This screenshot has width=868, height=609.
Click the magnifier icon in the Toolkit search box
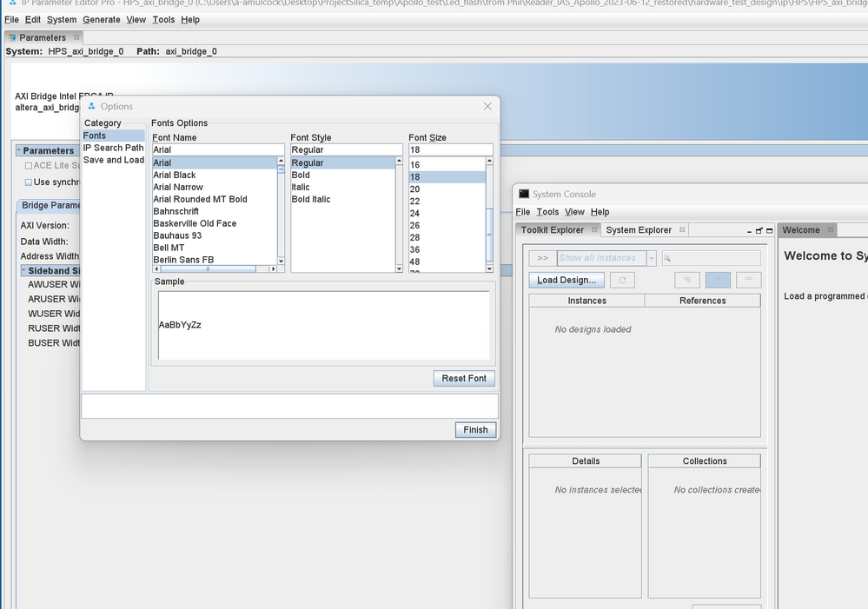[667, 258]
